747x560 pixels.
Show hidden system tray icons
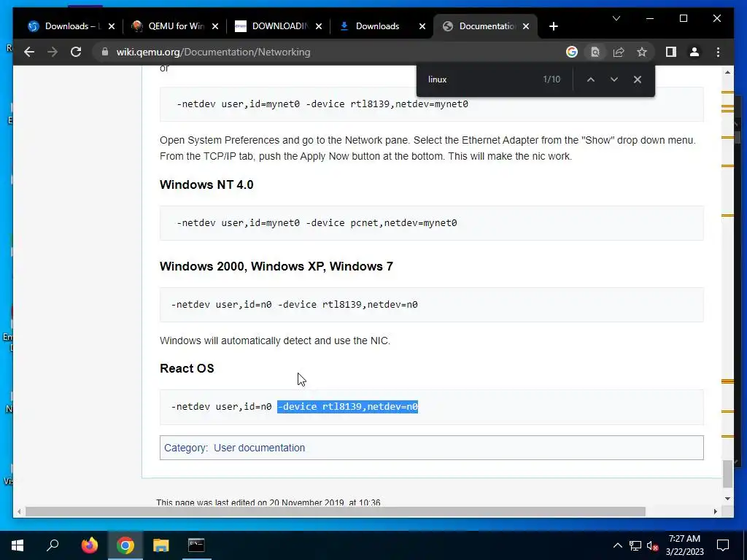coord(617,545)
